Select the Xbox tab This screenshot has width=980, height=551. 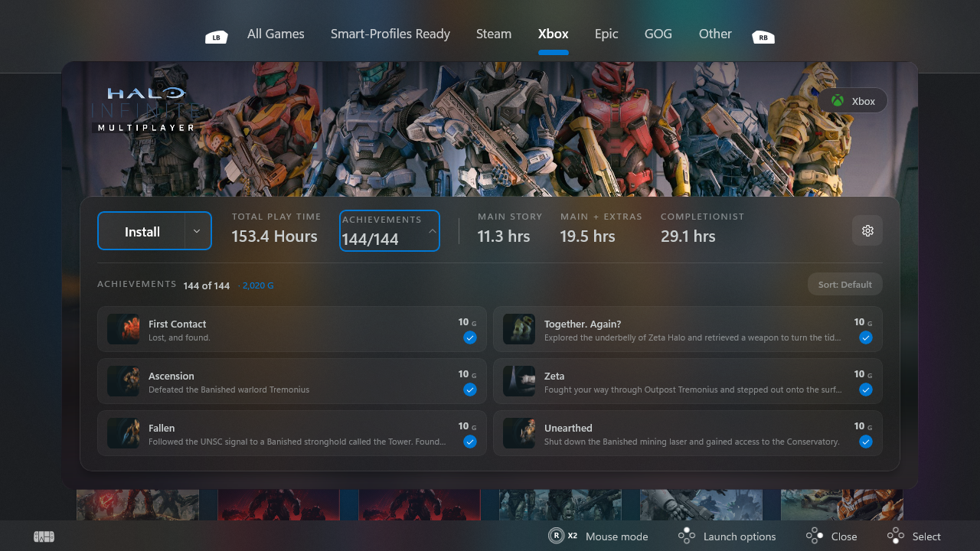[554, 34]
